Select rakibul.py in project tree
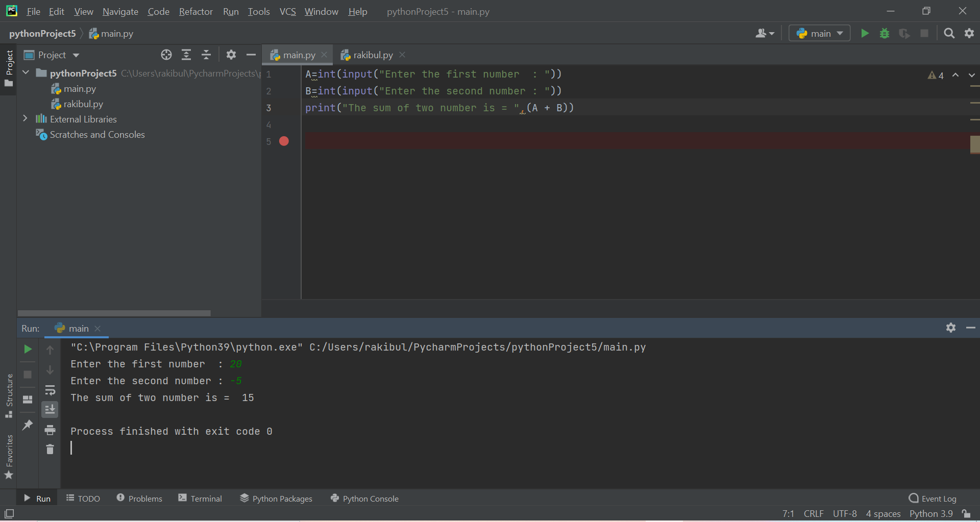 coord(77,104)
